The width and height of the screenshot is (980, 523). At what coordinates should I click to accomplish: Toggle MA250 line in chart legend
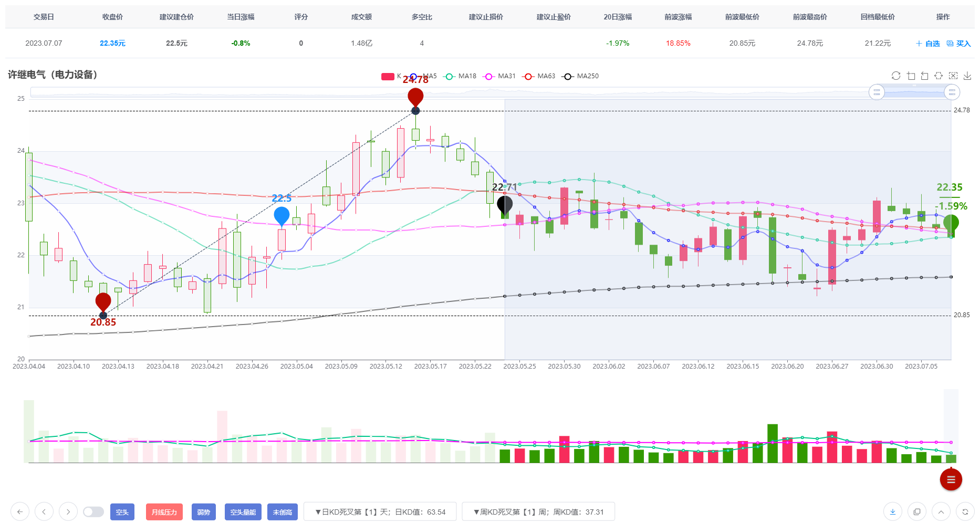[x=580, y=76]
